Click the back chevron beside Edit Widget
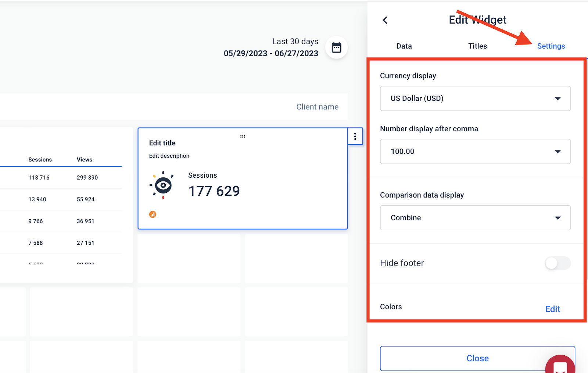588x373 pixels. point(385,20)
